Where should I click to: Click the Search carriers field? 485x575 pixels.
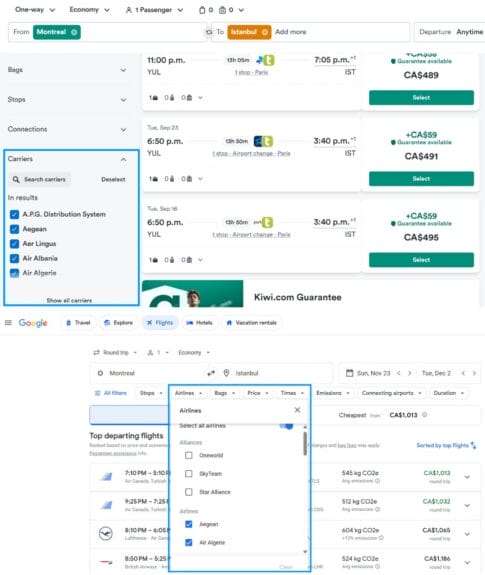point(40,179)
